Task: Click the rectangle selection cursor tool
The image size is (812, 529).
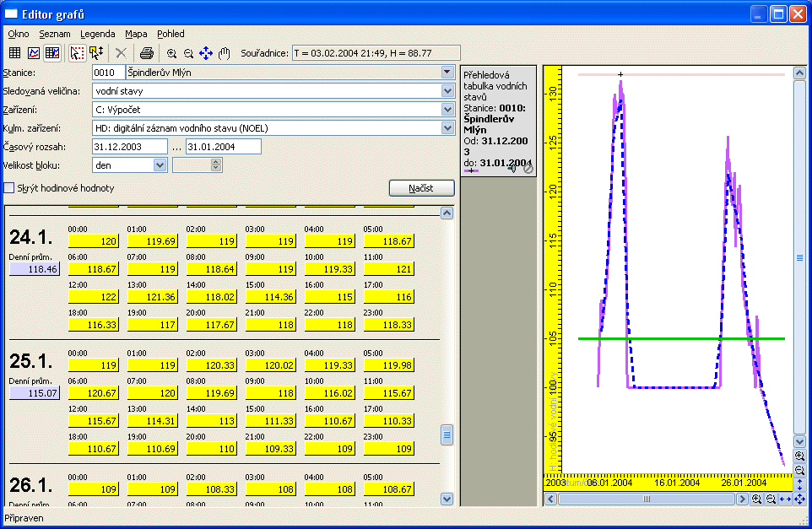Action: pos(78,53)
